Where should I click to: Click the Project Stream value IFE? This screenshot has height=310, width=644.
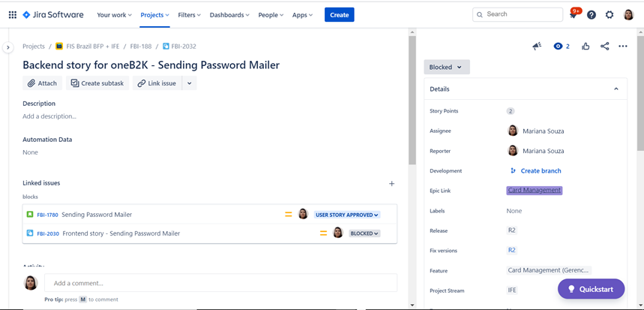pos(512,290)
